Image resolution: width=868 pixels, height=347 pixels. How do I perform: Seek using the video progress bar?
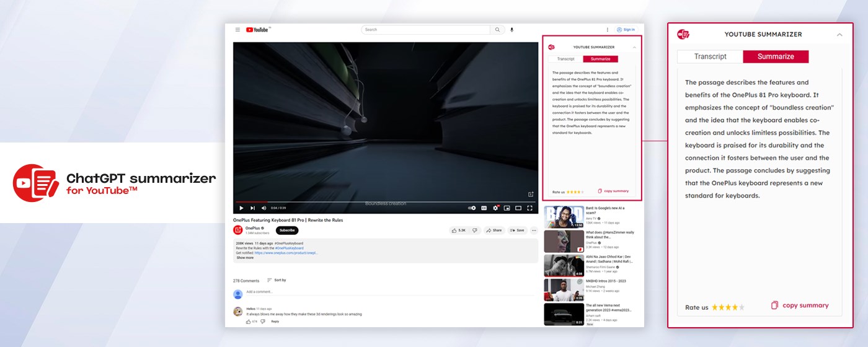tap(386, 202)
